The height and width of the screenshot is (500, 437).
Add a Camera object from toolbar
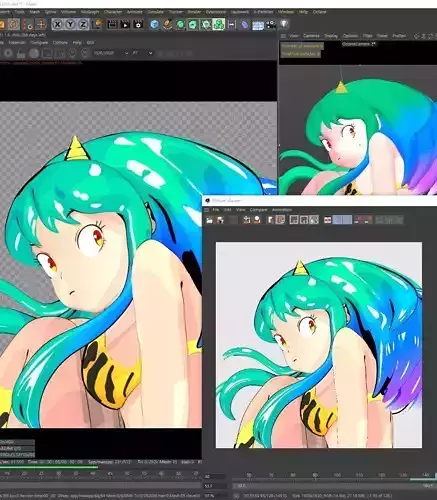point(271,25)
